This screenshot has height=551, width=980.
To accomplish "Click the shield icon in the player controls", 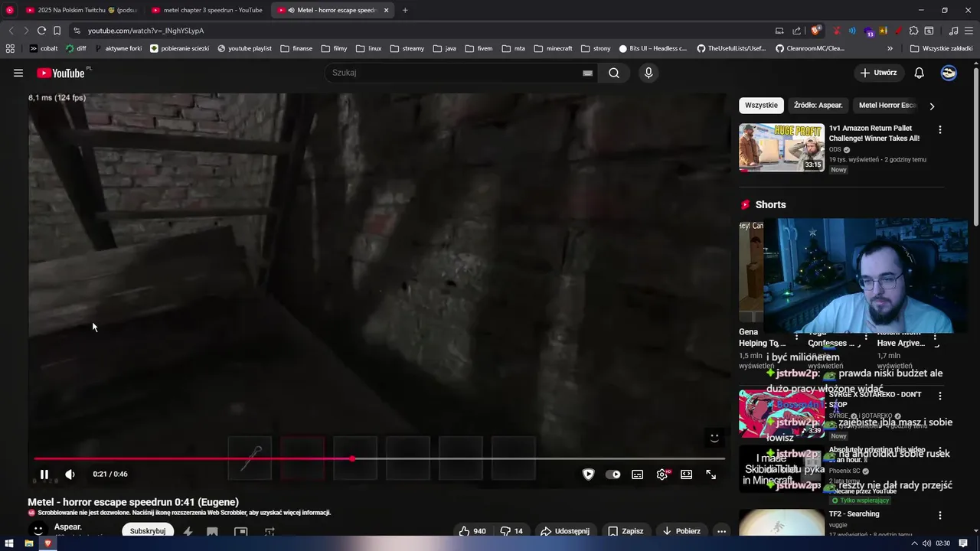I will pos(588,474).
